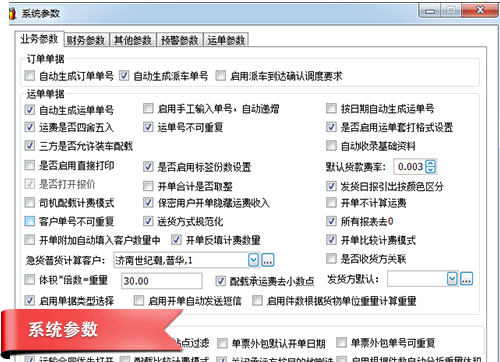Screen dimensions: 500x362
Task: Check 开单不计算运费
Action: point(331,202)
